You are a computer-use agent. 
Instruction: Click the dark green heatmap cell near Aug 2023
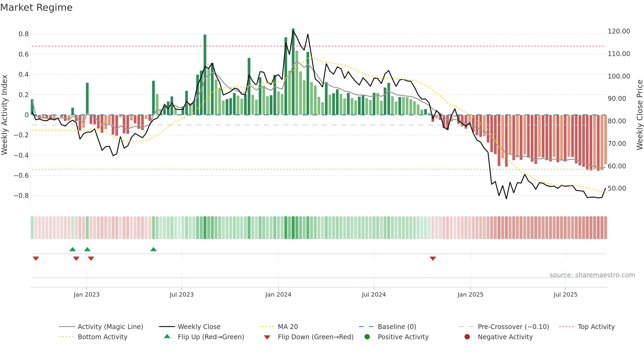click(x=205, y=228)
